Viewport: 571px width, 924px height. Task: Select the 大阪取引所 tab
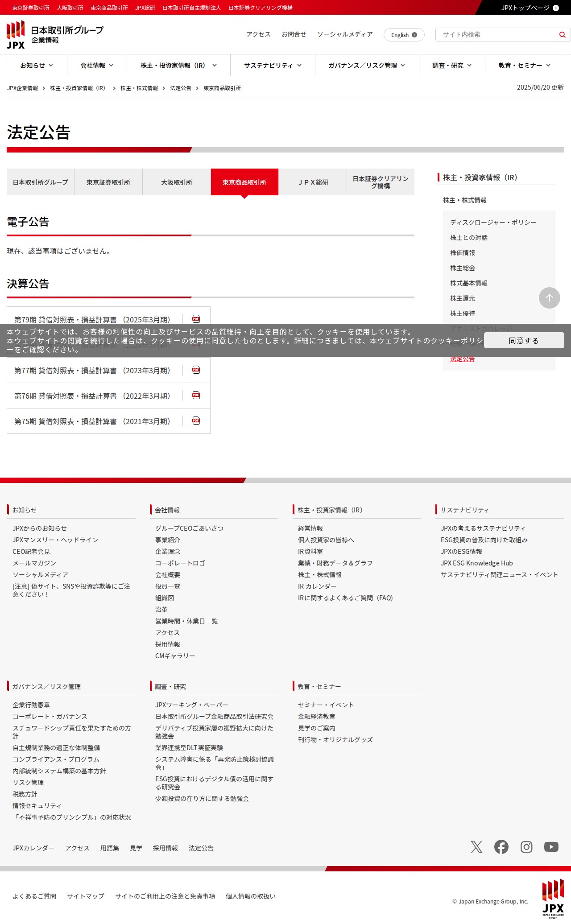(x=177, y=182)
